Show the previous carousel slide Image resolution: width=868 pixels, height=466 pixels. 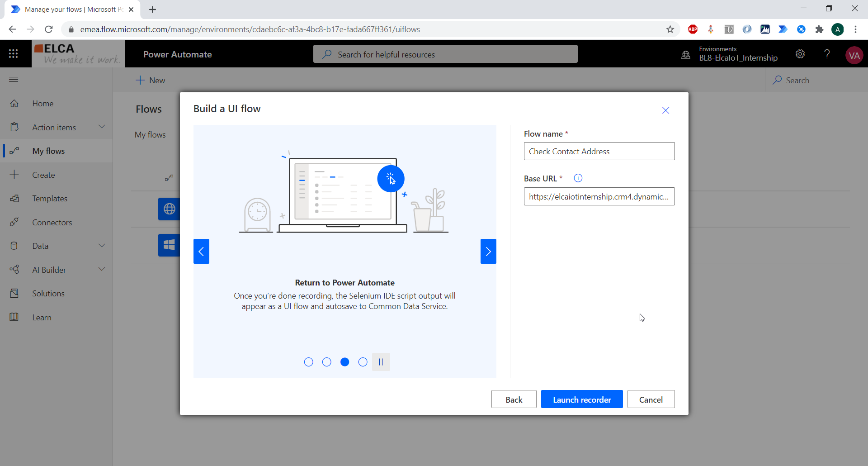point(201,252)
